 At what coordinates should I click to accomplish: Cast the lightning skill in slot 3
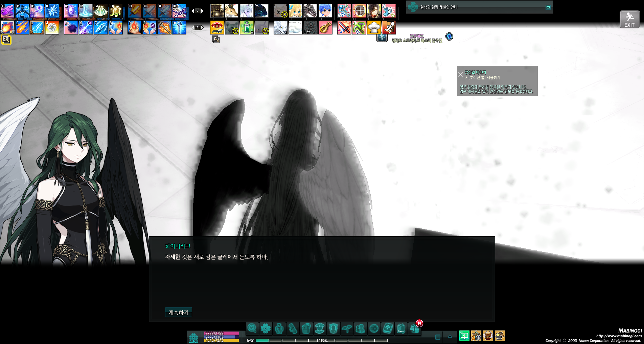click(x=37, y=27)
